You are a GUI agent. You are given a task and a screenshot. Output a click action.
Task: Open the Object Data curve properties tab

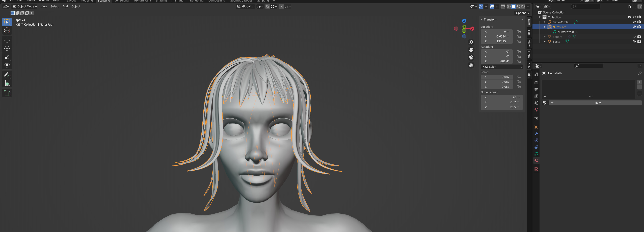click(536, 154)
